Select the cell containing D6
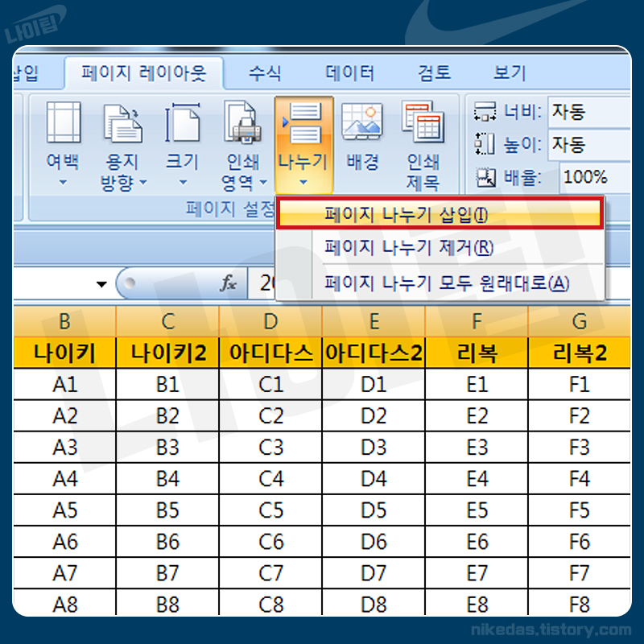Image resolution: width=644 pixels, height=644 pixels. pos(374,542)
